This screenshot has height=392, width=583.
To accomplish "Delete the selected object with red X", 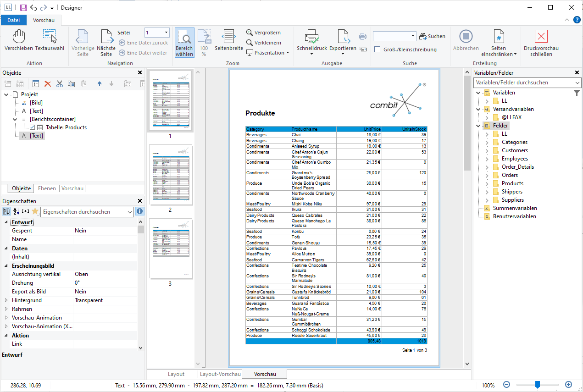I will point(48,84).
